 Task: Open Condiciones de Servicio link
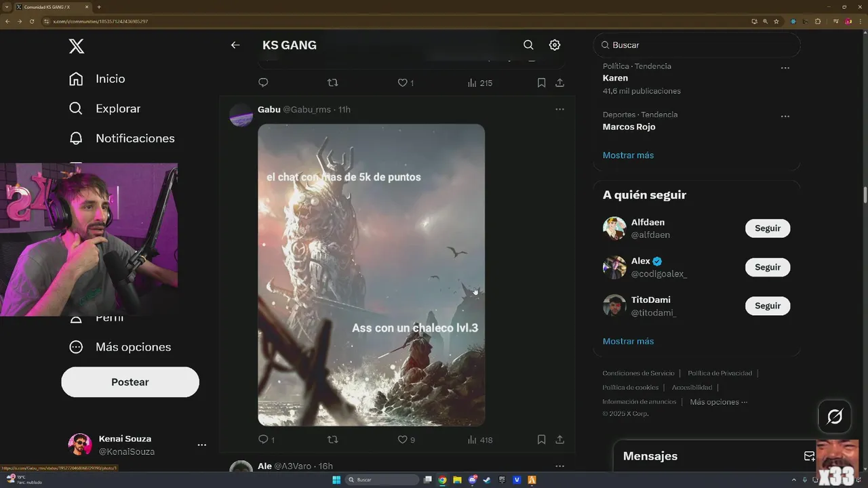click(638, 373)
